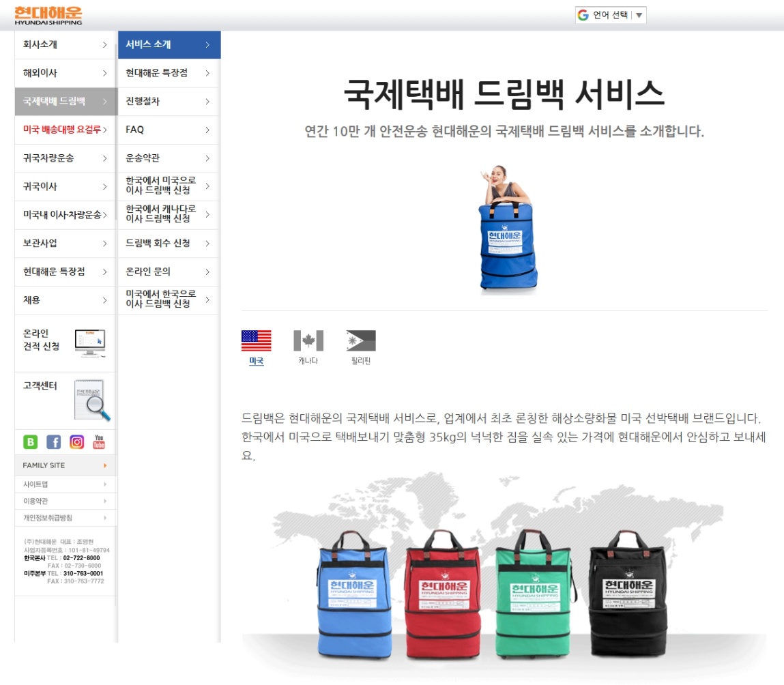The width and height of the screenshot is (784, 685).
Task: Click 필리핀 label under flag
Action: coord(360,361)
